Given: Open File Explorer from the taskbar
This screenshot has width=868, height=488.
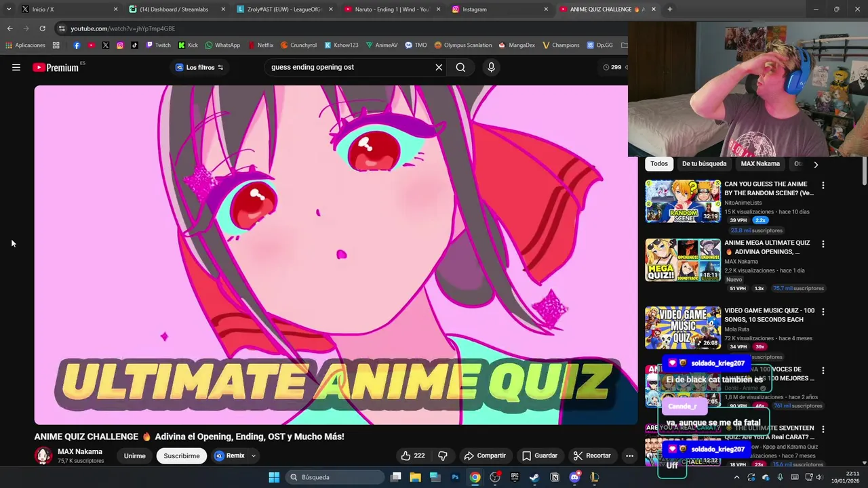Looking at the screenshot, I should click(415, 477).
